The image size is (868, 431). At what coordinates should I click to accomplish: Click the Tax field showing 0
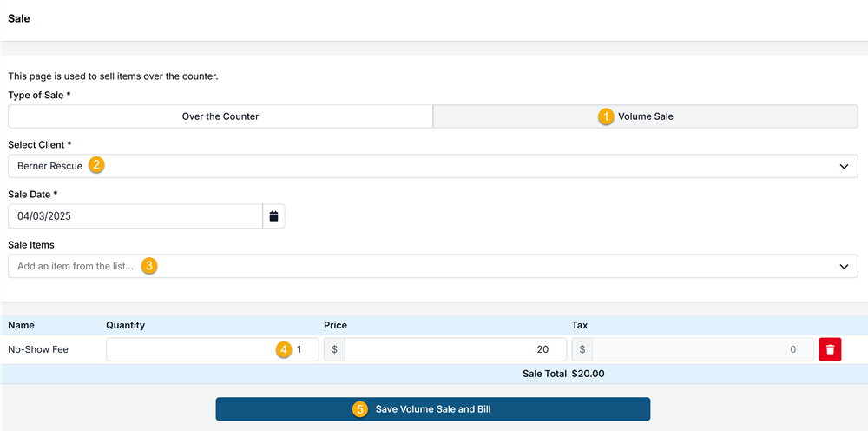pos(701,349)
